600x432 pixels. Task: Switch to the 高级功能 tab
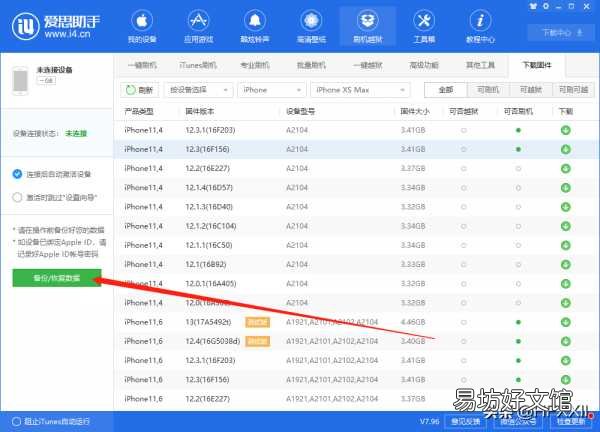coord(424,65)
